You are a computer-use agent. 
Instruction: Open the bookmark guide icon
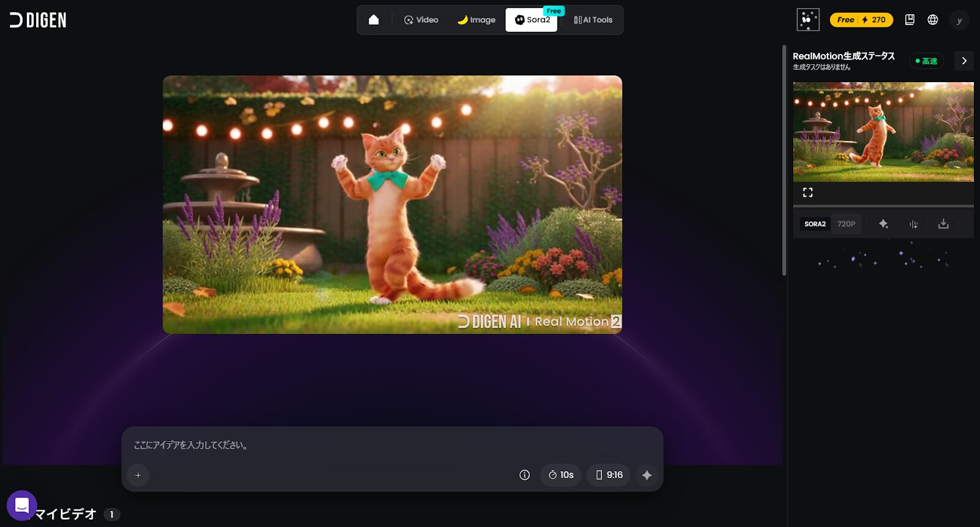(910, 20)
